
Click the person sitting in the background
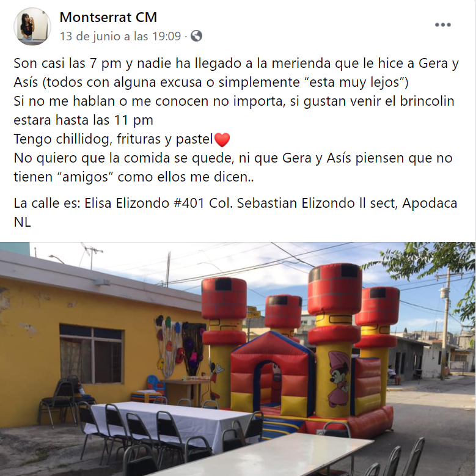394,375
